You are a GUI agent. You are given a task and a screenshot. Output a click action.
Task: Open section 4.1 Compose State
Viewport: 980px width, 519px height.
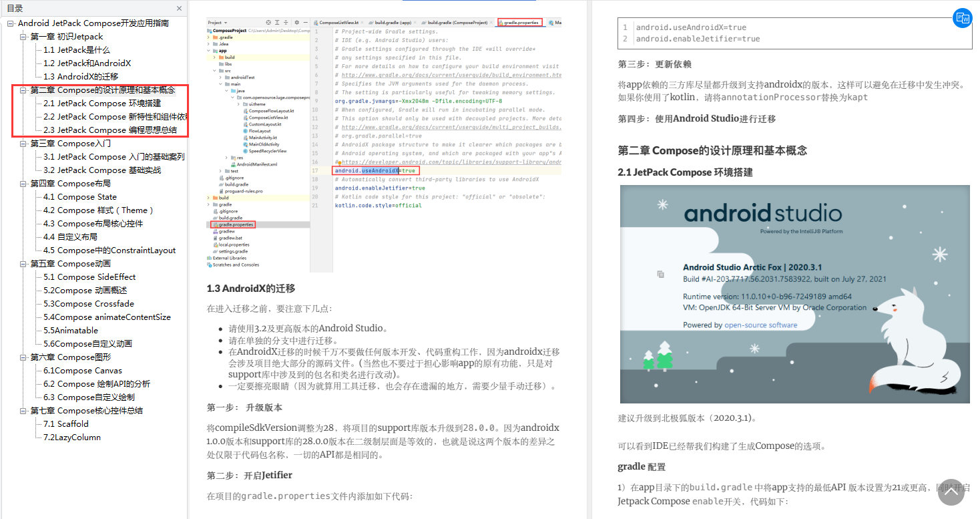tap(80, 197)
